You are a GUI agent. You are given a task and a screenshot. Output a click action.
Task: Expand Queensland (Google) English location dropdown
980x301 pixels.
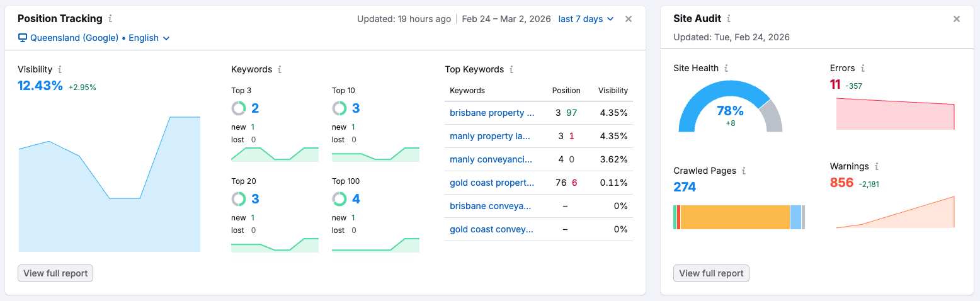tap(94, 38)
